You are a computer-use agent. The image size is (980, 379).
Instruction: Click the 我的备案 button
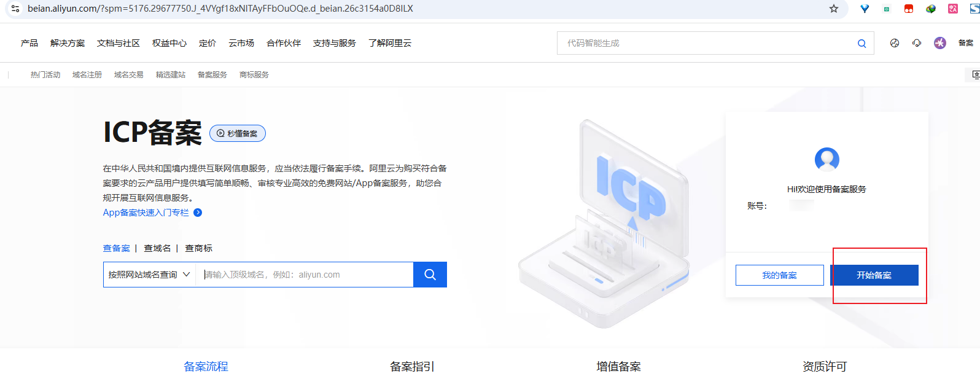[x=780, y=275]
